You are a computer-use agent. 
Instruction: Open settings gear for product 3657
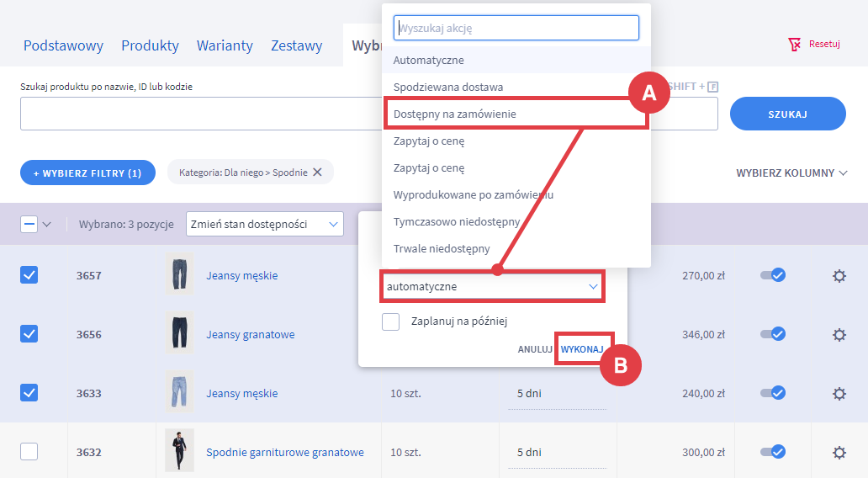(839, 276)
